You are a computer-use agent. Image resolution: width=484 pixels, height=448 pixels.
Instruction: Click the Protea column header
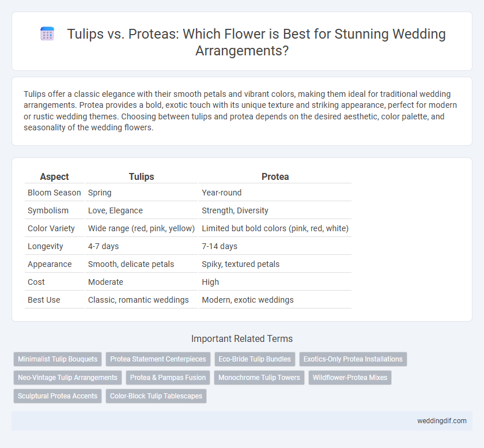click(x=275, y=176)
